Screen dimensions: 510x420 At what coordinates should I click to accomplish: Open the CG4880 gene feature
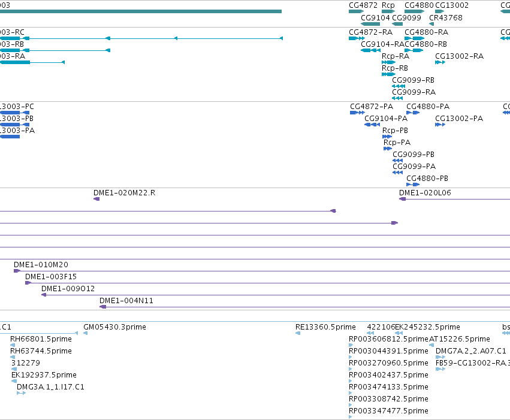point(414,11)
